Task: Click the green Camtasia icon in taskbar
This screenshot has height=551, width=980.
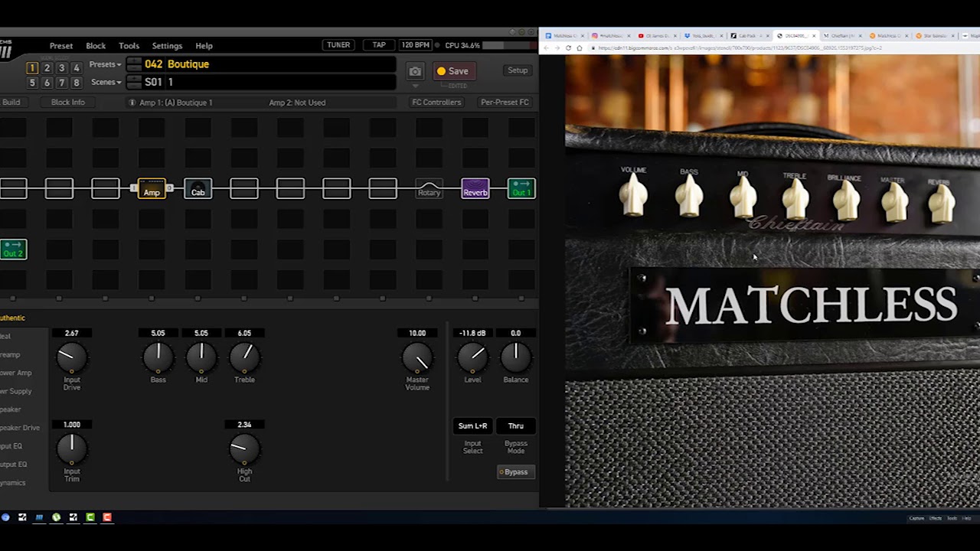Action: pos(90,517)
